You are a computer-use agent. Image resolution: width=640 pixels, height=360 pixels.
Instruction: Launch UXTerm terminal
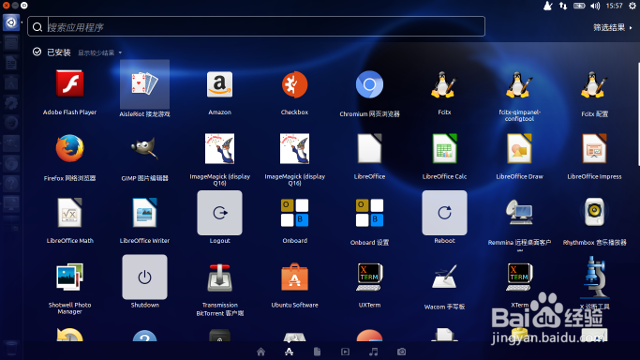[369, 277]
